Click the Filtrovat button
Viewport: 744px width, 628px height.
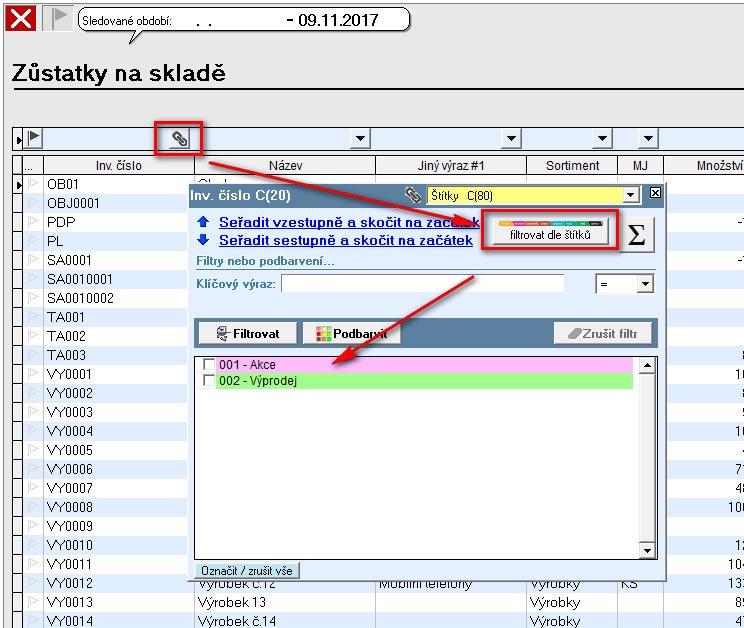pos(248,333)
